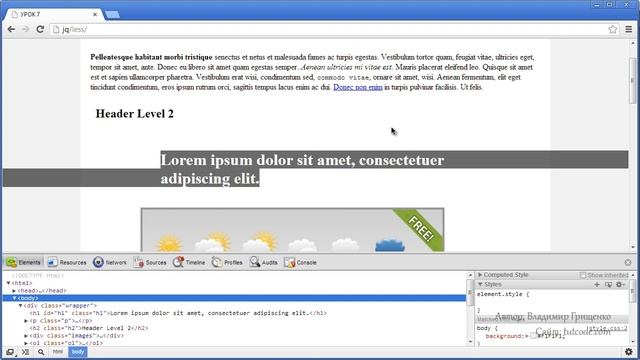
Task: Add a new style rule with plus icon
Action: tap(597, 284)
